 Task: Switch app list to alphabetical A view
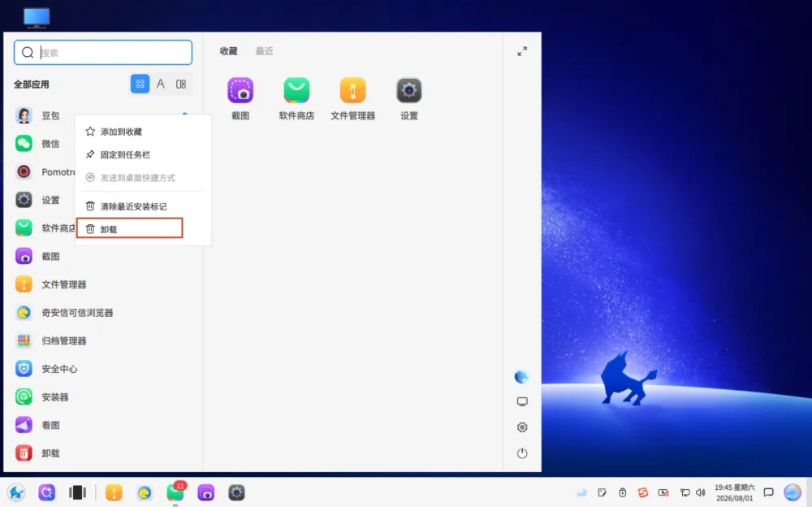pos(161,84)
